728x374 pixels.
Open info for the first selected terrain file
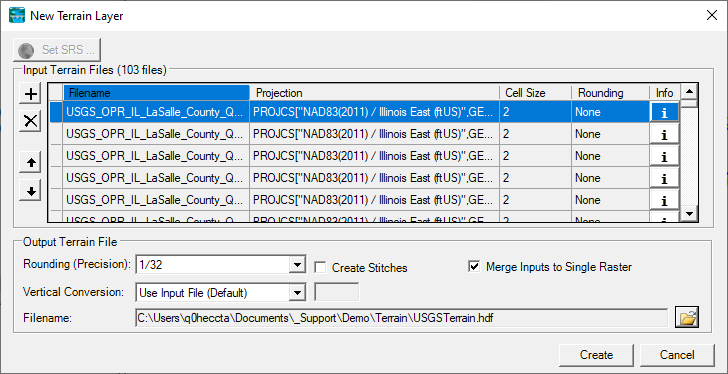point(664,112)
